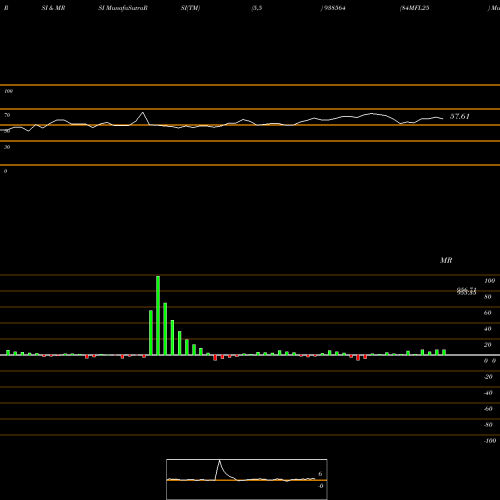
Task: Click RSI axis label 70
Action: [x=7, y=115]
